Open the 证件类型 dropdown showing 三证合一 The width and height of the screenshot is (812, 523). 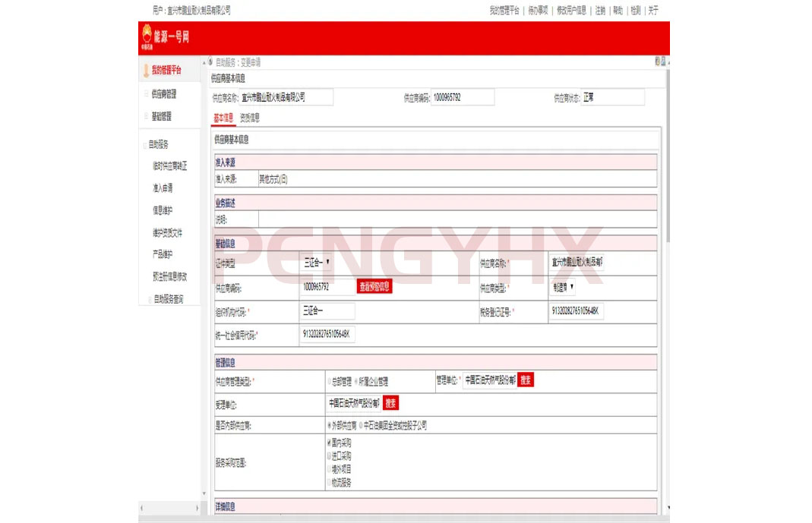(x=317, y=263)
